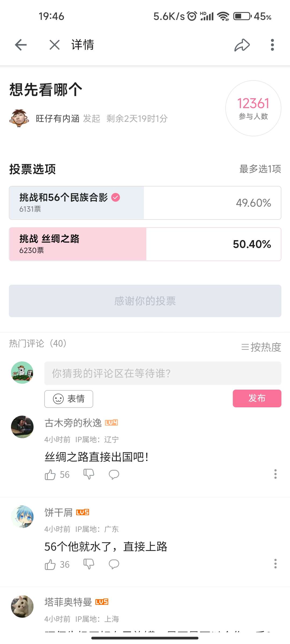This screenshot has height=644, width=290.
Task: Tap the share arrow icon
Action: [242, 45]
